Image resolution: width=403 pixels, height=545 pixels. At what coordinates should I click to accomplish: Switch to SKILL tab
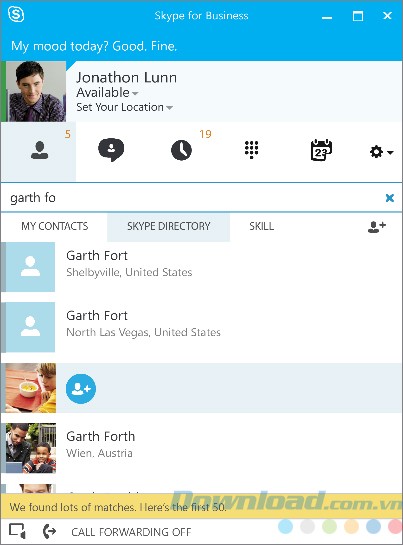point(261,226)
